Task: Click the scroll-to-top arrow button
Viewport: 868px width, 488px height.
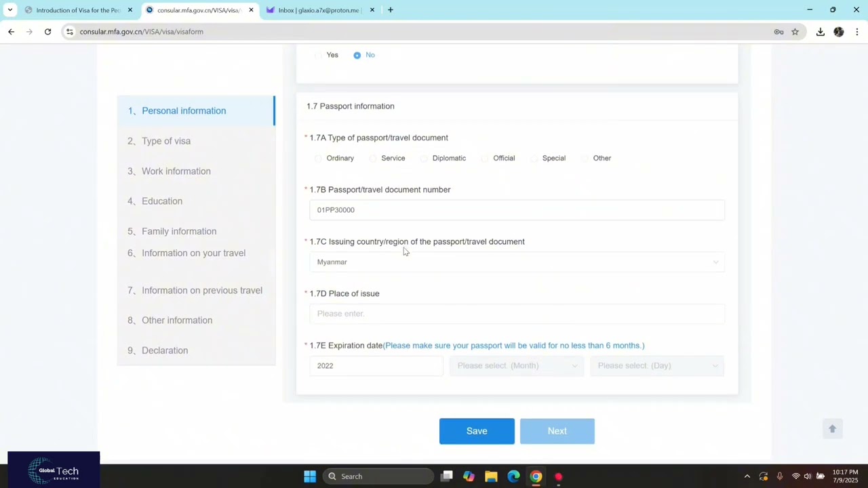Action: pyautogui.click(x=832, y=429)
